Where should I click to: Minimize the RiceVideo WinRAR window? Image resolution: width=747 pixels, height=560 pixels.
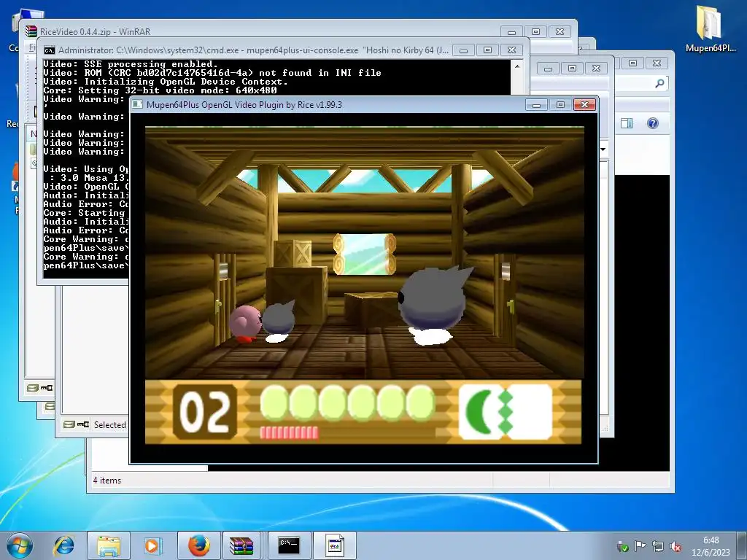[511, 32]
